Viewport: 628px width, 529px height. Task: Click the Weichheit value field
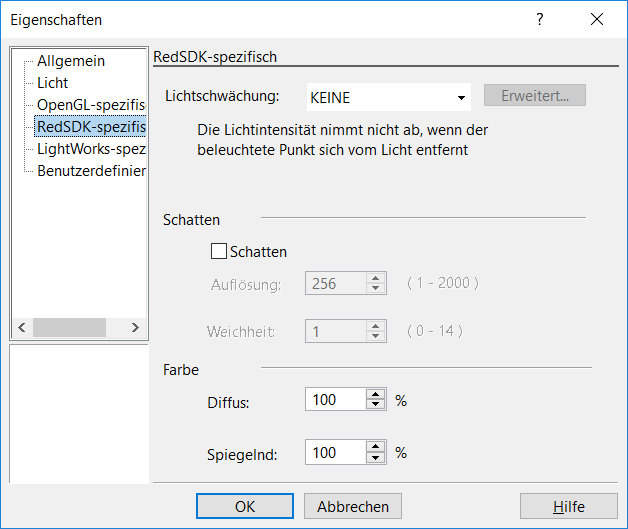point(335,331)
